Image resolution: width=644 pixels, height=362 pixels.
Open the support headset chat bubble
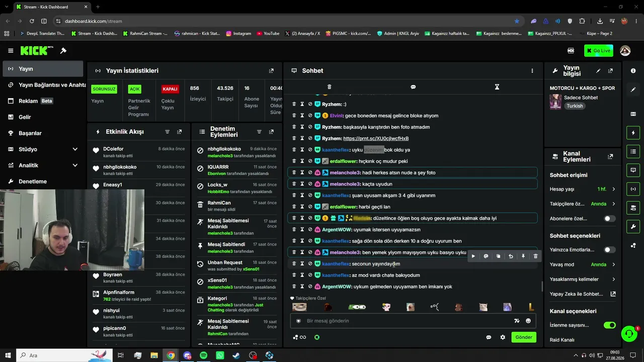coord(629,334)
